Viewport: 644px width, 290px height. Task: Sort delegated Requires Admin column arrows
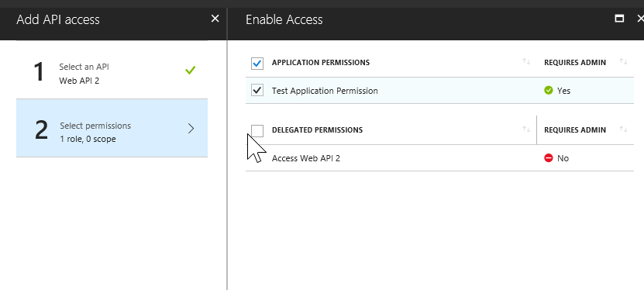623,129
